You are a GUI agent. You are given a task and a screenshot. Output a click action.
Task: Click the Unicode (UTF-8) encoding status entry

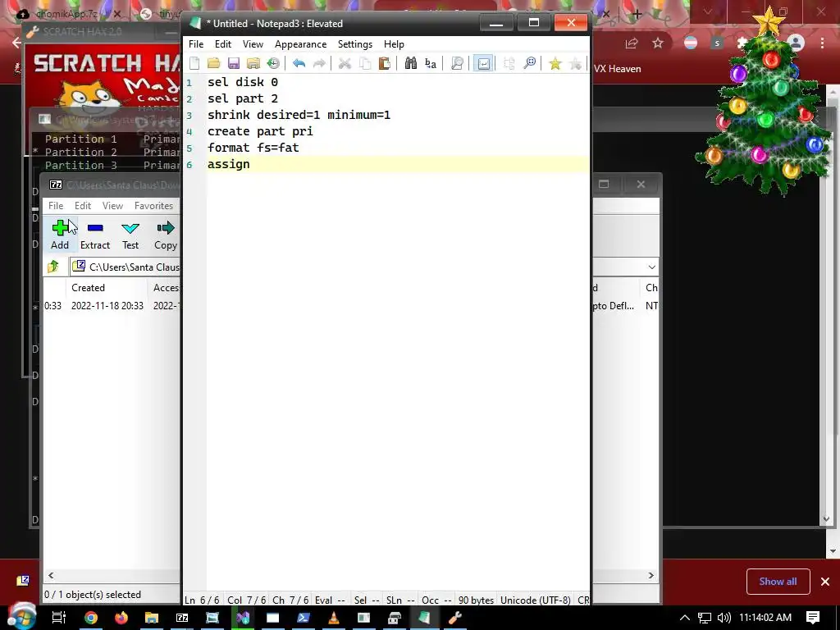pos(535,600)
